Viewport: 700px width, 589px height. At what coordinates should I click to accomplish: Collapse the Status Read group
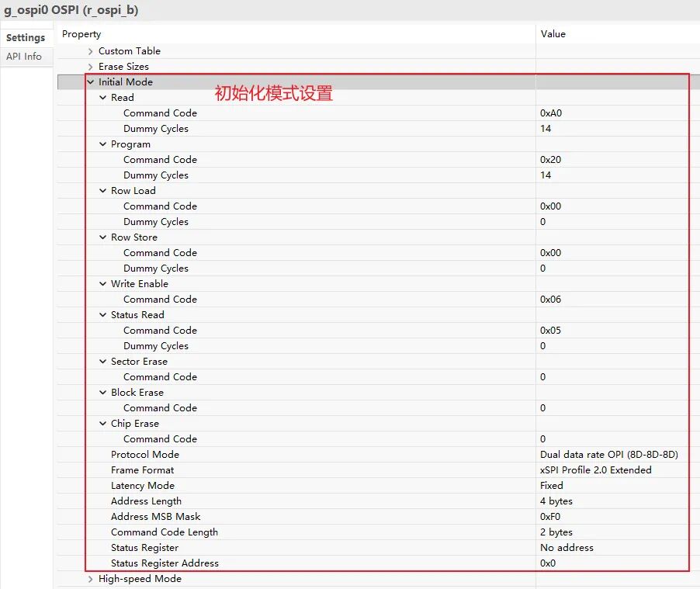pyautogui.click(x=103, y=315)
